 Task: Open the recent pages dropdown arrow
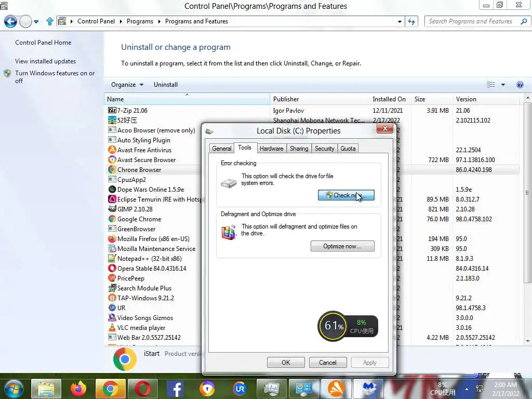click(x=36, y=22)
